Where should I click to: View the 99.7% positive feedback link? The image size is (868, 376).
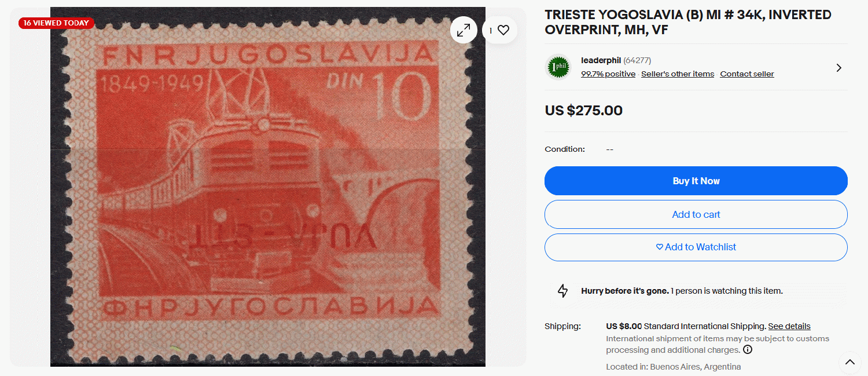(x=608, y=74)
